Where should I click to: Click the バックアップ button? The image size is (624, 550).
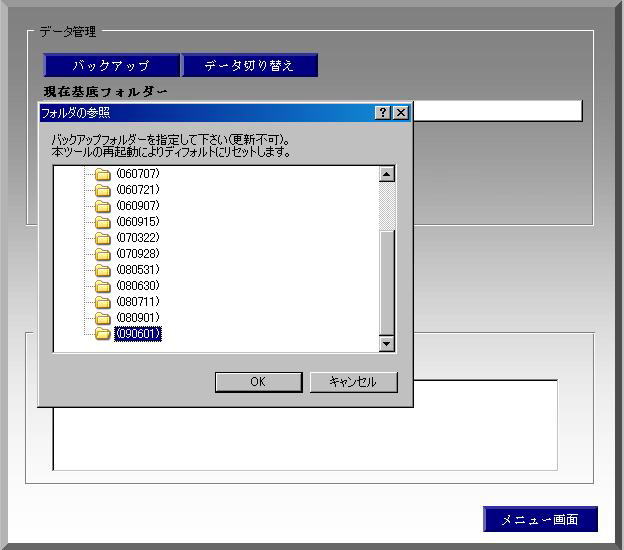(111, 66)
